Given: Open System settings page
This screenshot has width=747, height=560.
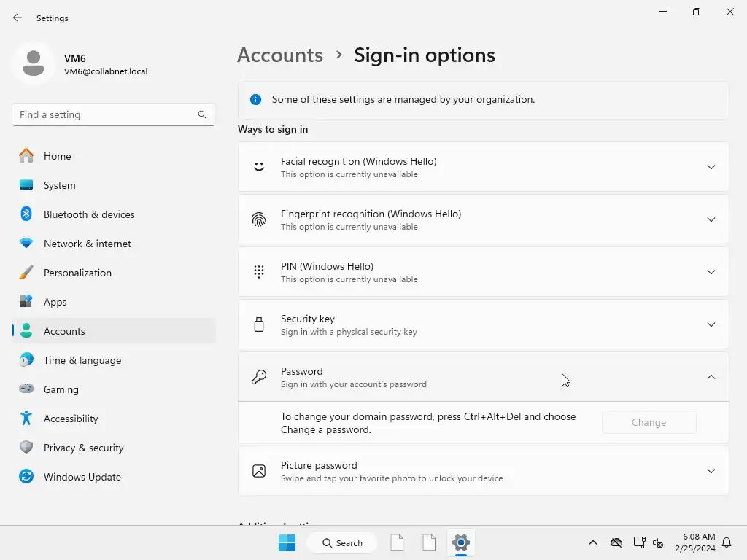Looking at the screenshot, I should (114, 185).
